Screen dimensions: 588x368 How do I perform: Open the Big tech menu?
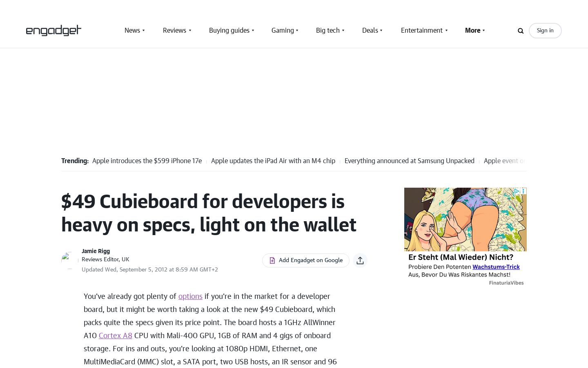(328, 30)
